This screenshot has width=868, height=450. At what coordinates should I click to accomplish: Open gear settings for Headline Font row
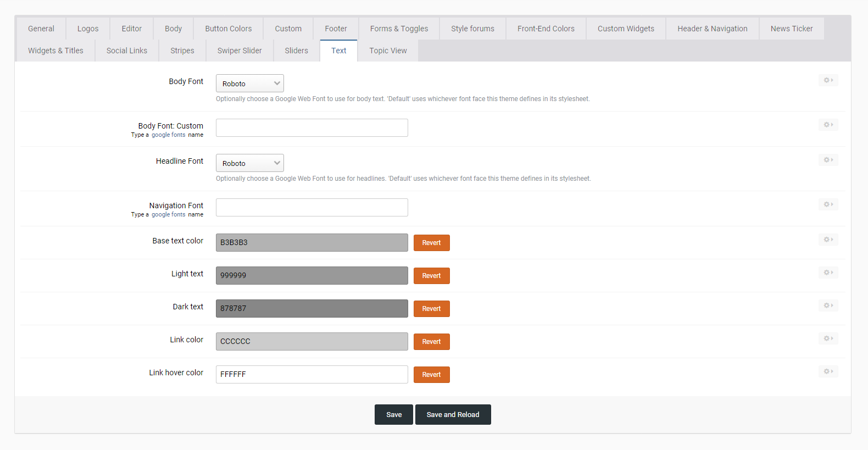(828, 160)
